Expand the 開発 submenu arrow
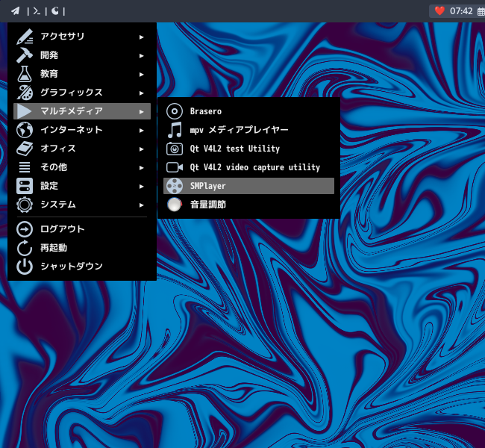Image resolution: width=485 pixels, height=448 pixels. [x=141, y=55]
